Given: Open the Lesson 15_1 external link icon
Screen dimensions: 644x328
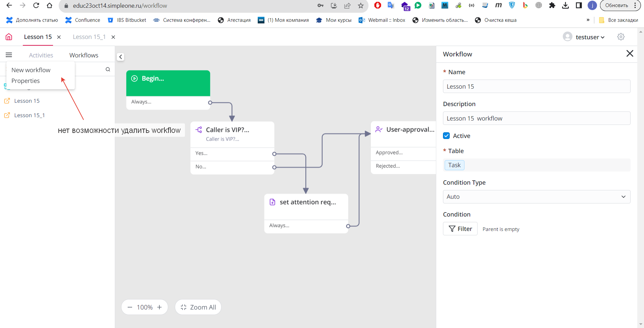Looking at the screenshot, I should click(x=7, y=115).
